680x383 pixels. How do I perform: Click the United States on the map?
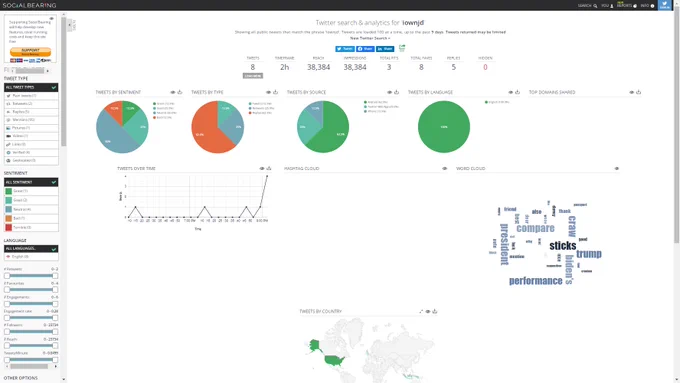coord(334,360)
